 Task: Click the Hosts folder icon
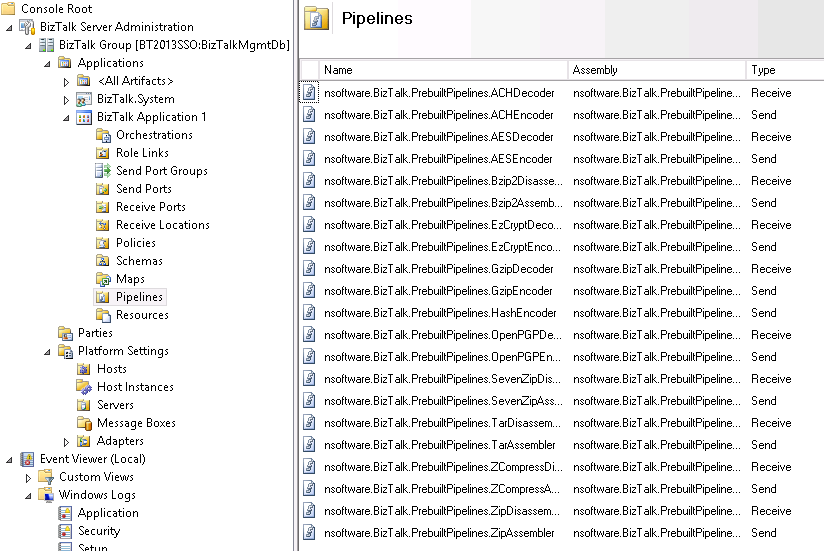coord(84,369)
